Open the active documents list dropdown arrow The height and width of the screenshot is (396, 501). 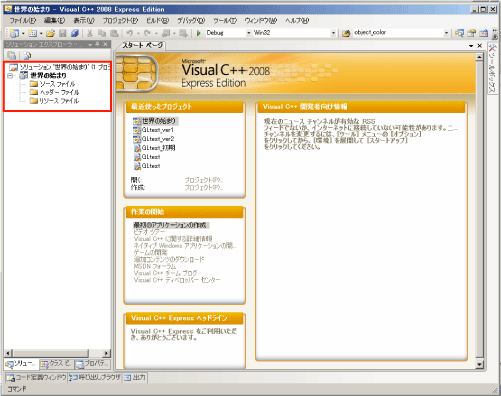click(x=471, y=46)
